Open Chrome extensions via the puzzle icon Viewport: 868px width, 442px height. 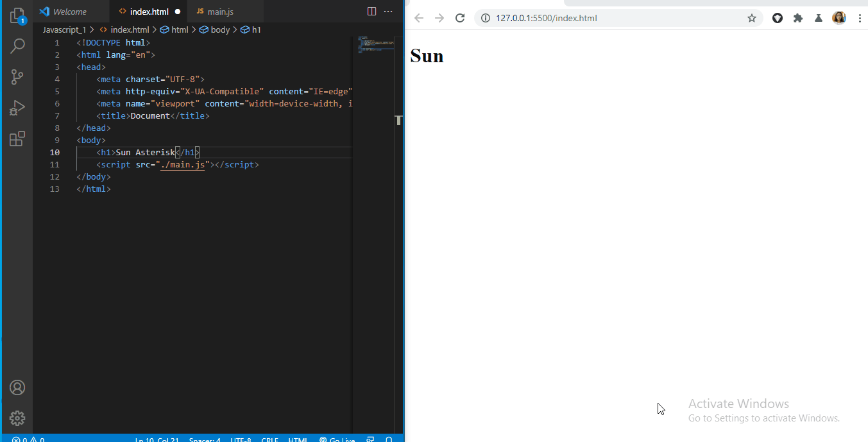click(x=797, y=18)
